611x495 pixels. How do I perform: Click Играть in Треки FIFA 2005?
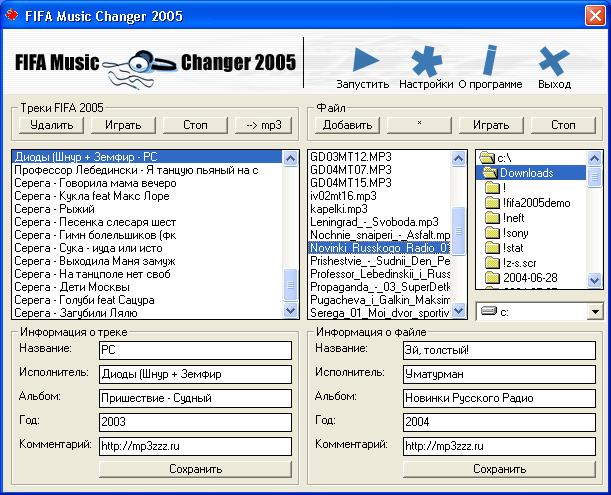click(x=123, y=125)
